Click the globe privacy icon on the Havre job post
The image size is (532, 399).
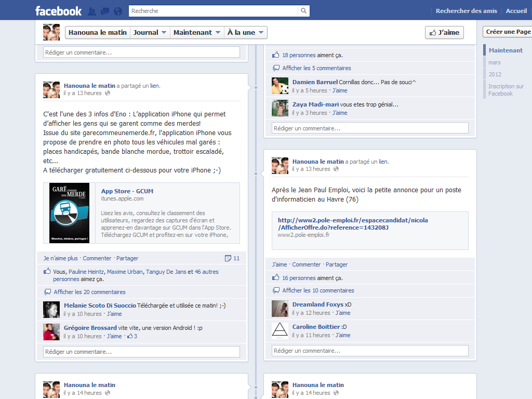(336, 169)
